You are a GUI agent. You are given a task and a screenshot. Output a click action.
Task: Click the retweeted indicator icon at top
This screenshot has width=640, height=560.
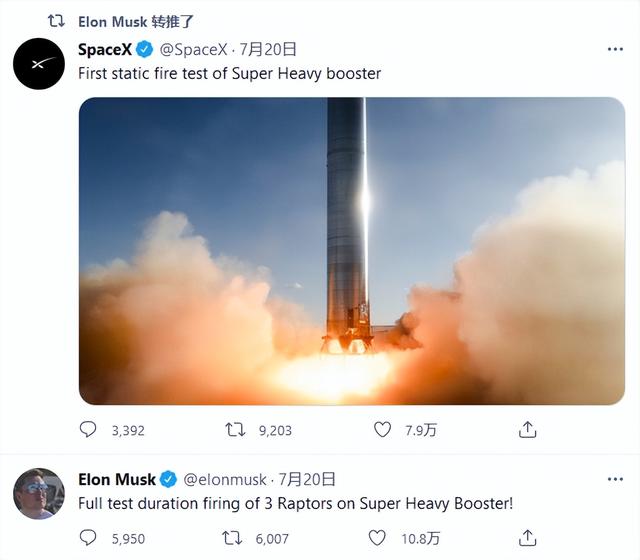point(56,20)
